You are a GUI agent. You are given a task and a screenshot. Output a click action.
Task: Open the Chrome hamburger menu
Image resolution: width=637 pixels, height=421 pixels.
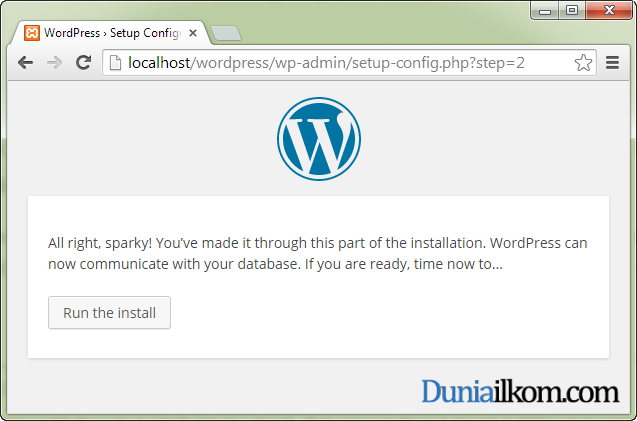(612, 63)
